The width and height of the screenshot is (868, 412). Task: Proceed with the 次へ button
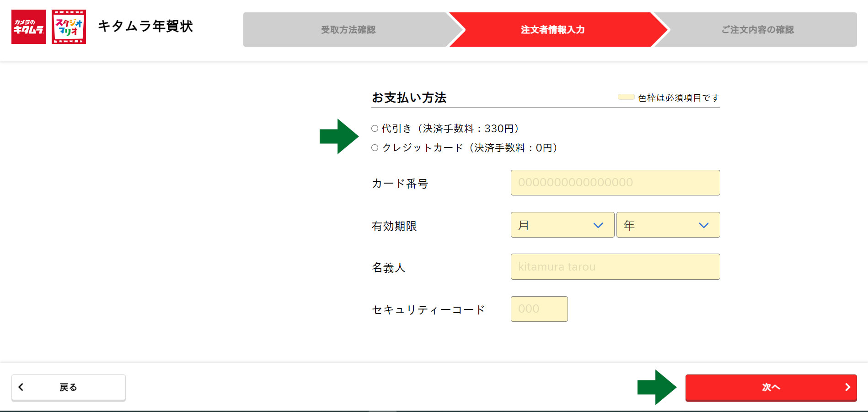click(771, 388)
